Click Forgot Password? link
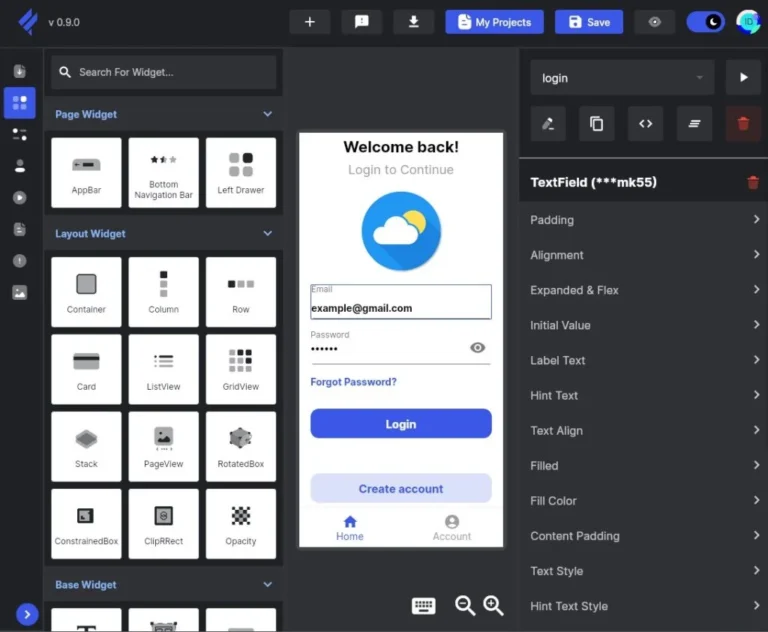 click(x=354, y=382)
